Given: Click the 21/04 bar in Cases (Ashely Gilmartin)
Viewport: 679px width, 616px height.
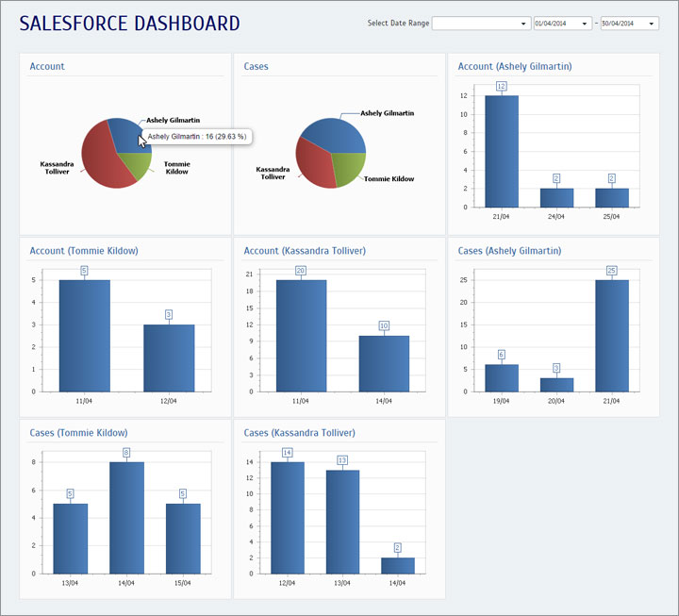Looking at the screenshot, I should 612,336.
